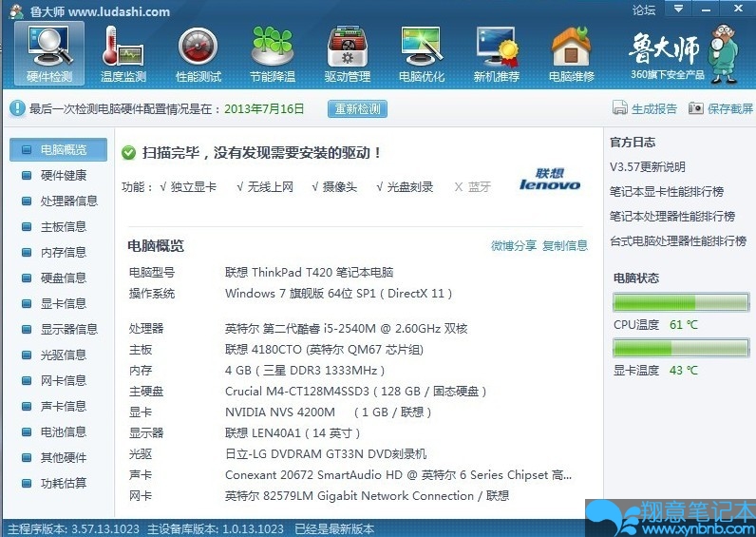Open 台式电脑处理器性能排行榜 link
Screen dimensions: 756x537
coord(678,240)
